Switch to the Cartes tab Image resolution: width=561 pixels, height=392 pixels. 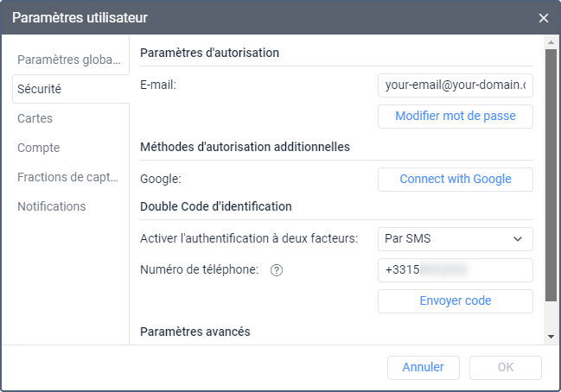[x=71, y=118]
